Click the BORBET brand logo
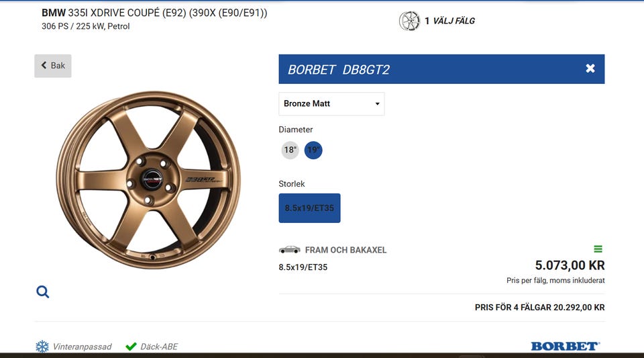The height and width of the screenshot is (358, 644). pyautogui.click(x=566, y=346)
